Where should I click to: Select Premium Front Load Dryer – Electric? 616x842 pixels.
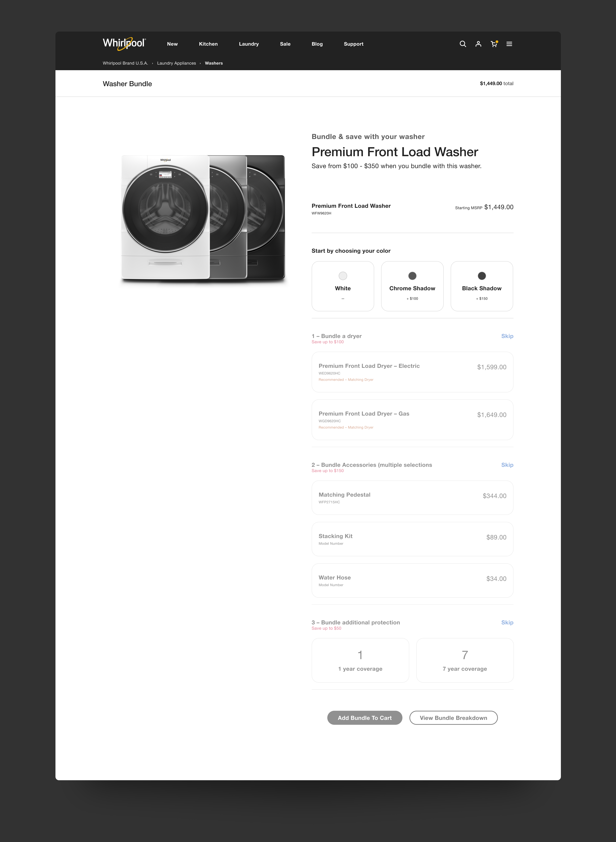[x=412, y=372]
